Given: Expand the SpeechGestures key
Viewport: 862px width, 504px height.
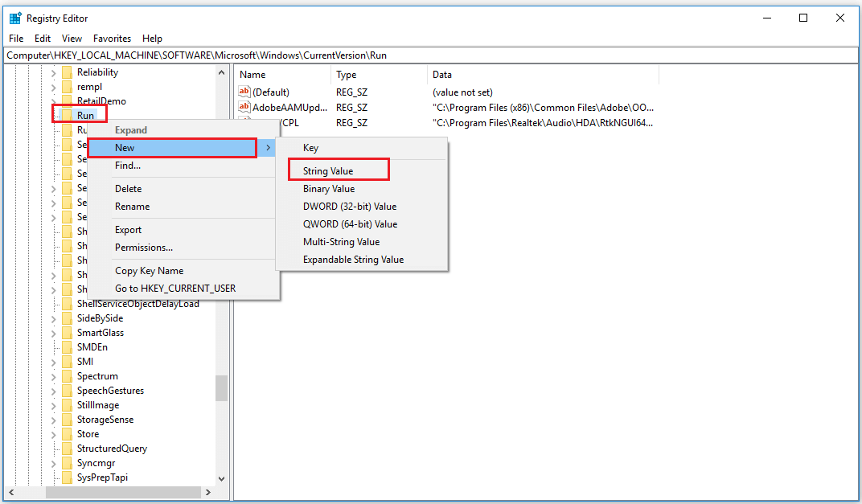Looking at the screenshot, I should [53, 391].
